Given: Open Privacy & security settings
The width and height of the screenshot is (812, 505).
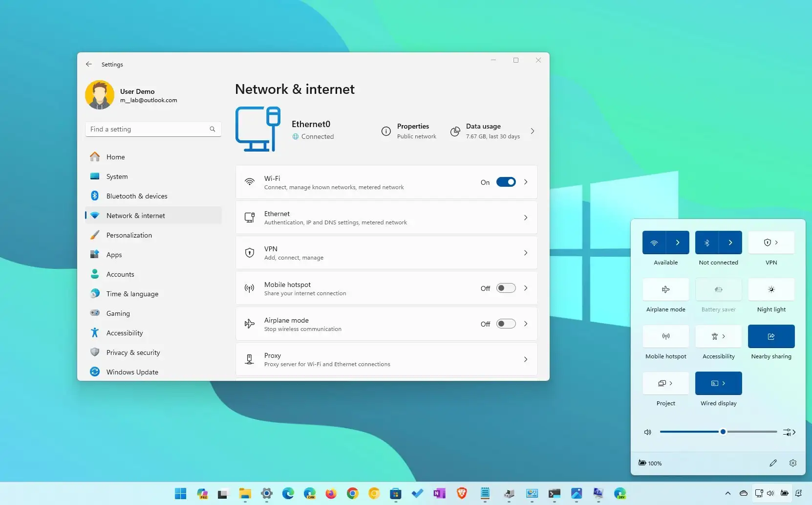Looking at the screenshot, I should 153,352.
